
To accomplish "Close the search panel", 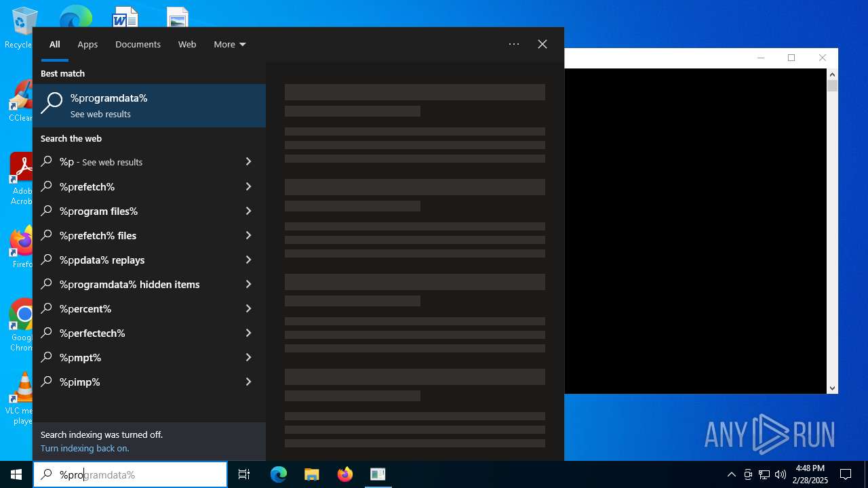I will click(542, 44).
